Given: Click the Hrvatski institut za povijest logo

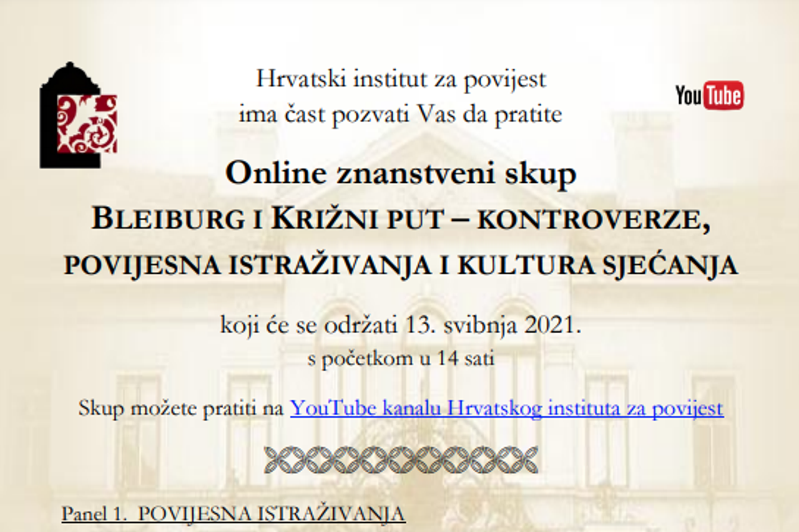Looking at the screenshot, I should 78,116.
